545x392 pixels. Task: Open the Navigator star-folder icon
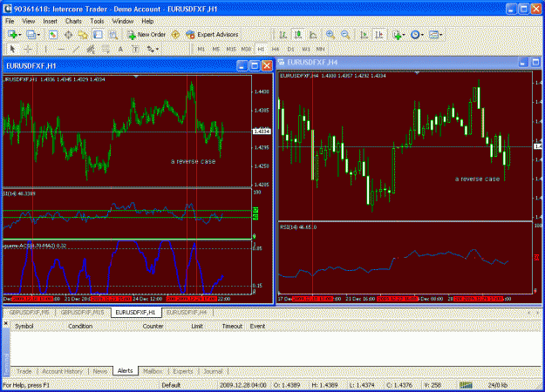point(83,35)
